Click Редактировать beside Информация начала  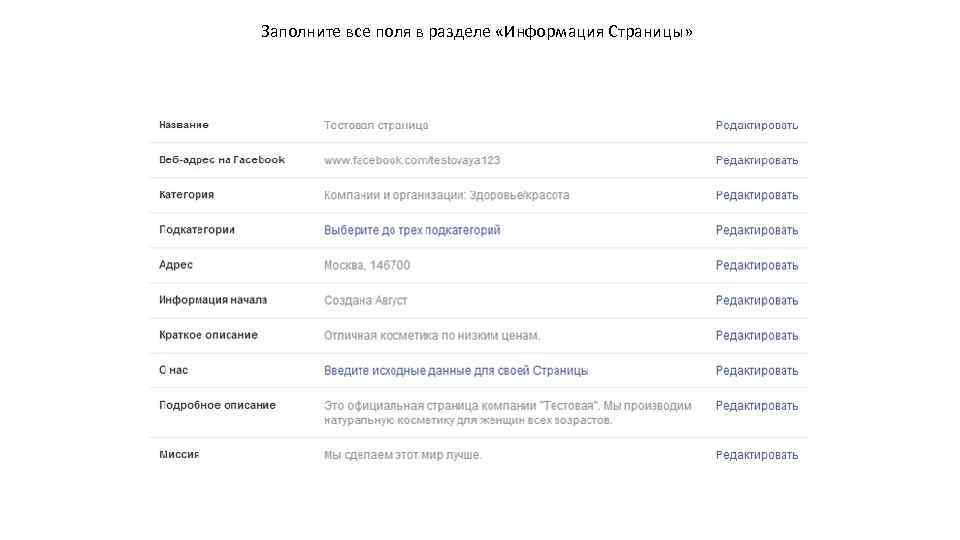(756, 300)
